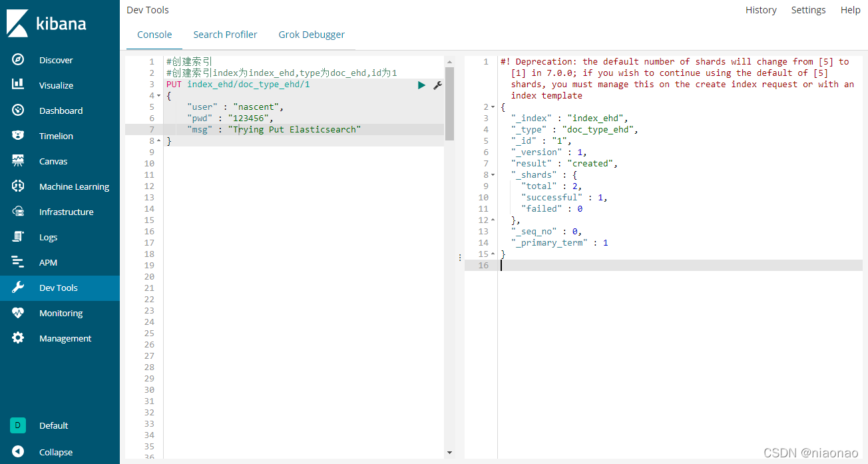Click "user" : "nascent" line
The image size is (868, 464).
pyautogui.click(x=236, y=107)
